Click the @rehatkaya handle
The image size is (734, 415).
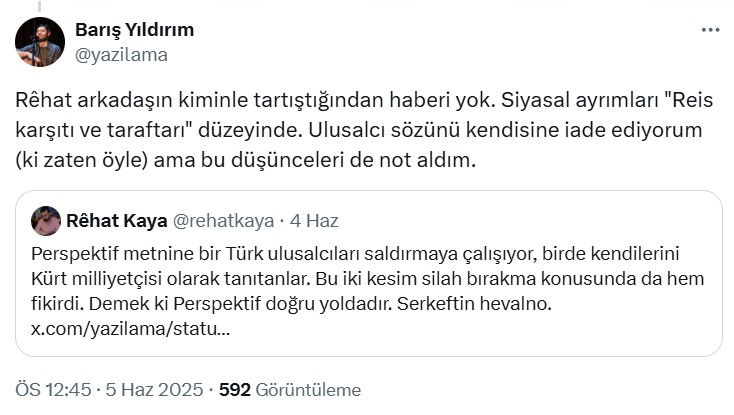coord(218,221)
